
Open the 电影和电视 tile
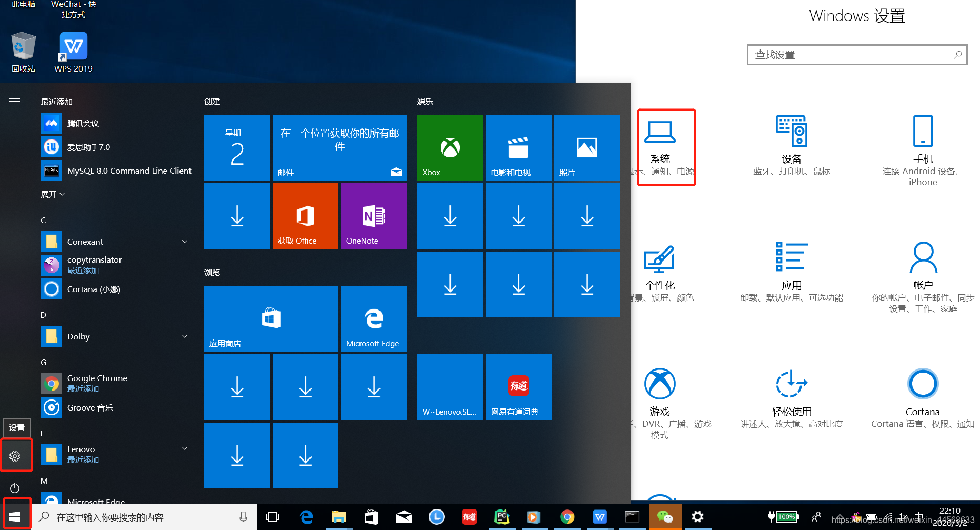click(x=518, y=147)
